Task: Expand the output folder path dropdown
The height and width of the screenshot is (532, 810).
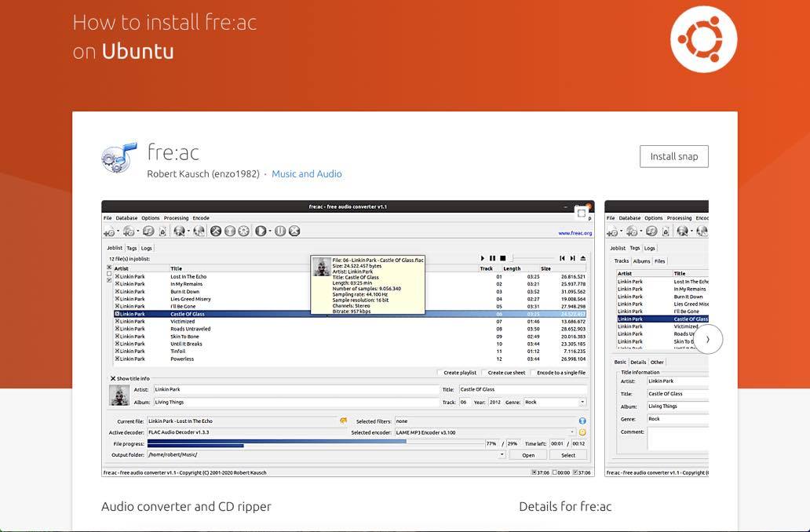Action: click(502, 455)
